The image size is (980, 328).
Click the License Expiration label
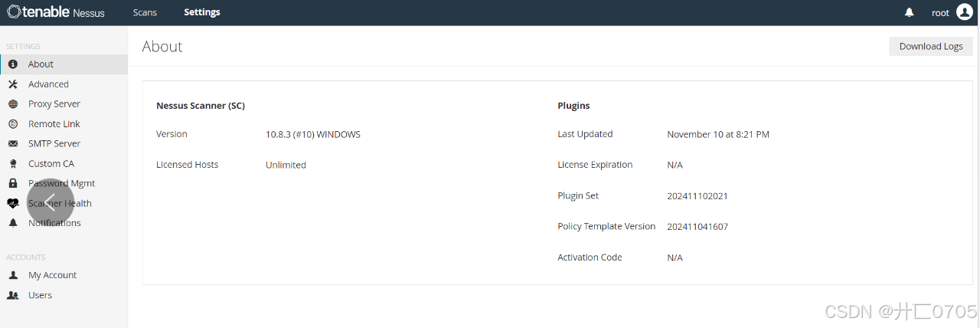click(x=595, y=165)
